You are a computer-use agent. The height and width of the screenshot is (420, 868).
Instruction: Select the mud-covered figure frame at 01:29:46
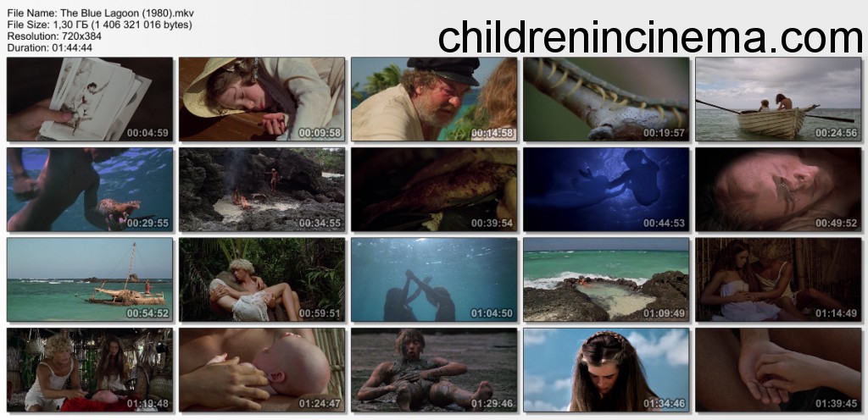(434, 370)
